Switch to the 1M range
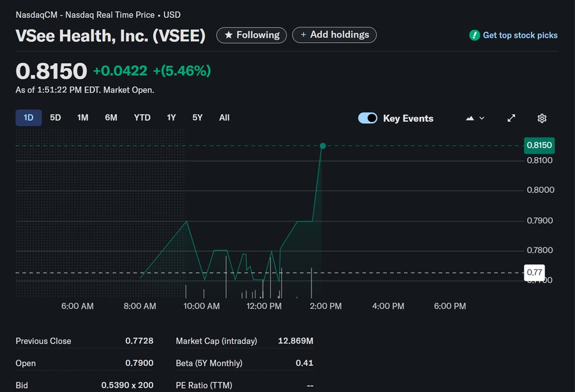 click(x=82, y=117)
